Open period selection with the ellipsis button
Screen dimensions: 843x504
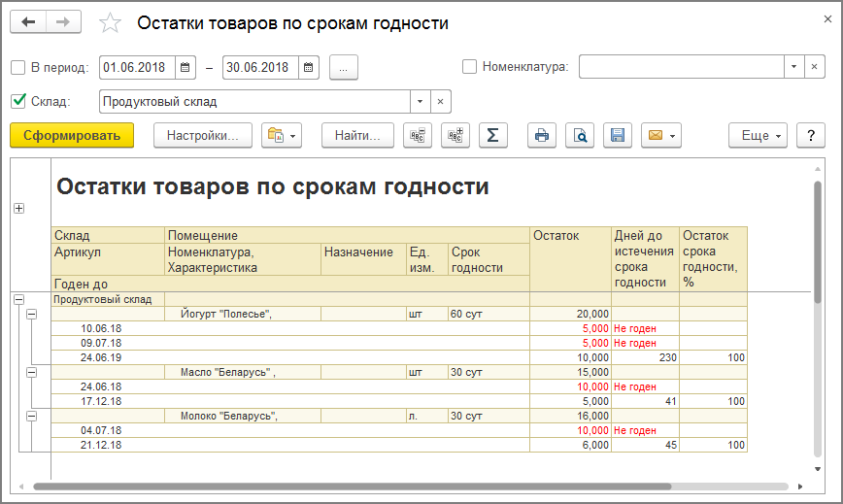pos(344,68)
